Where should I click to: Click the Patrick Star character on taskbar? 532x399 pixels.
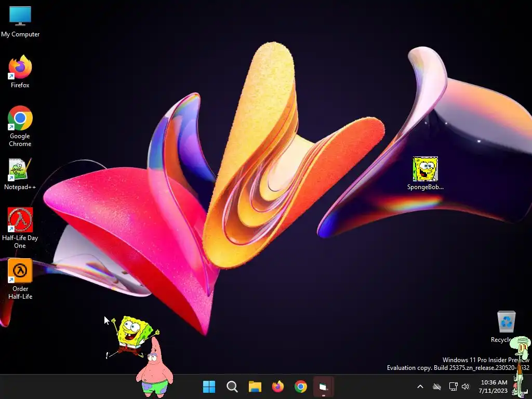(x=155, y=368)
